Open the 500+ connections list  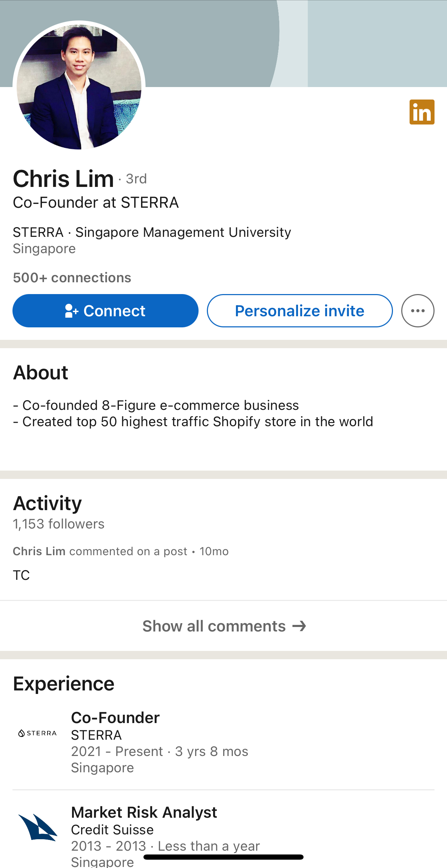click(72, 278)
